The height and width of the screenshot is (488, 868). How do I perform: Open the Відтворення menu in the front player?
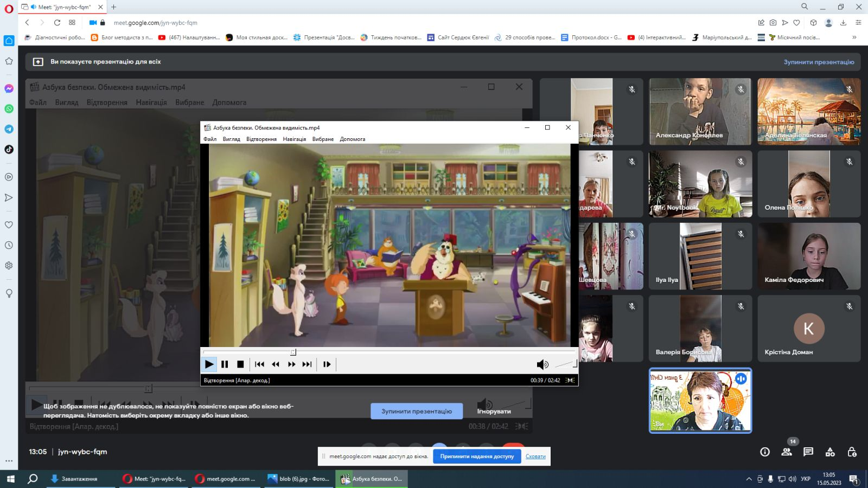261,139
